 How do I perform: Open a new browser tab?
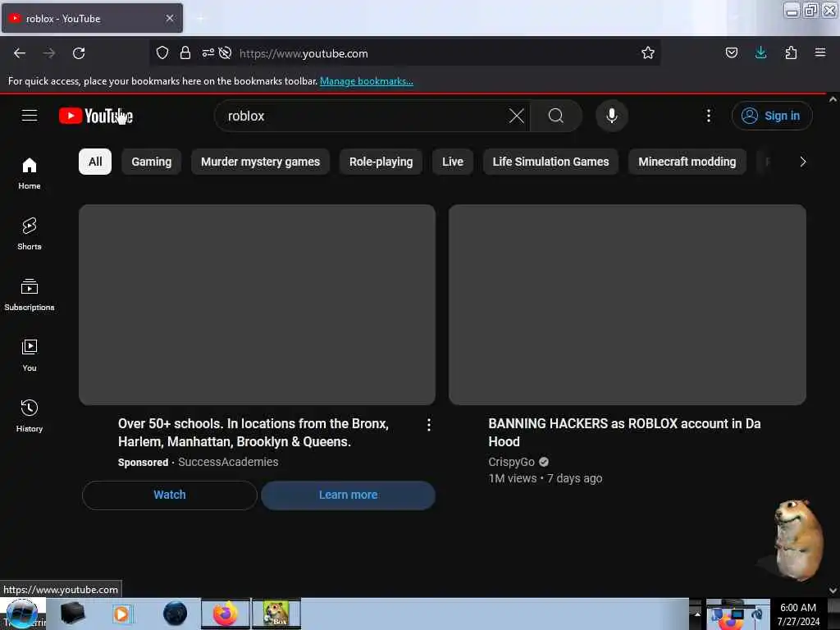point(200,18)
